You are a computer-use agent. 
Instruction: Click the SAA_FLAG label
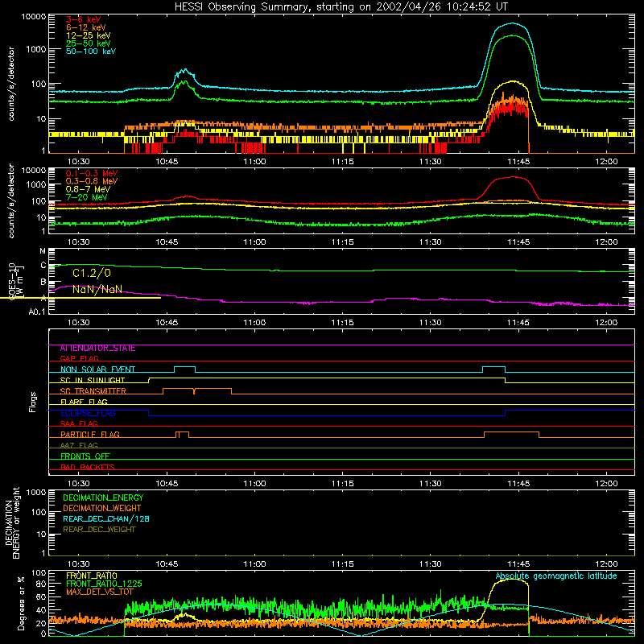pos(79,423)
